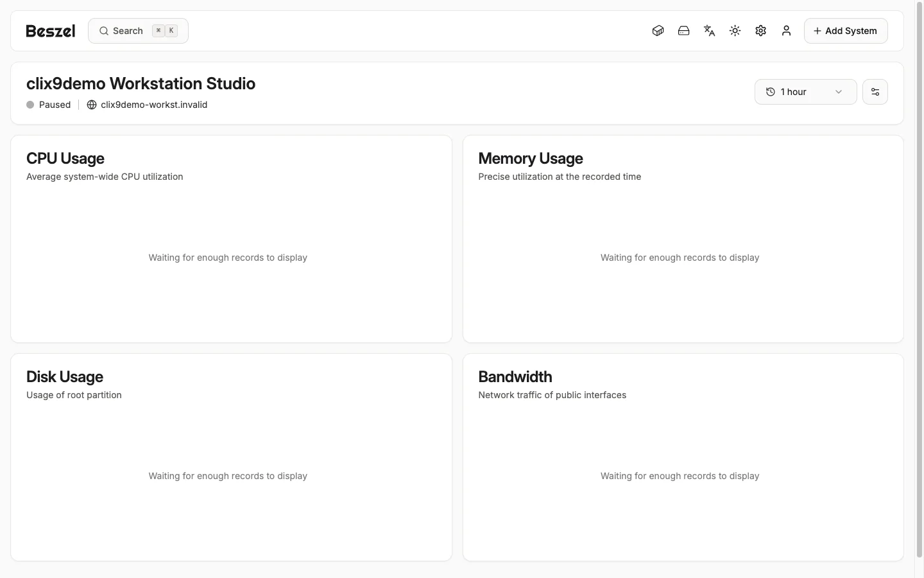Click Network traffic of public interfaces text
The height and width of the screenshot is (578, 924).
coord(552,395)
